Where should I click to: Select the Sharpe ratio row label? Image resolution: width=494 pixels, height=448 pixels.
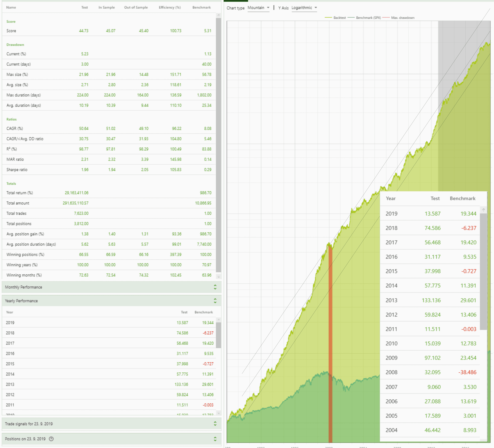tap(17, 170)
